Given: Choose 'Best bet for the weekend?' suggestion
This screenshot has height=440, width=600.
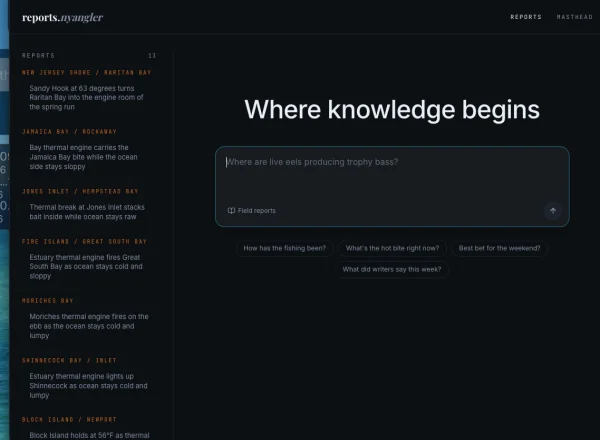Looking at the screenshot, I should [499, 248].
